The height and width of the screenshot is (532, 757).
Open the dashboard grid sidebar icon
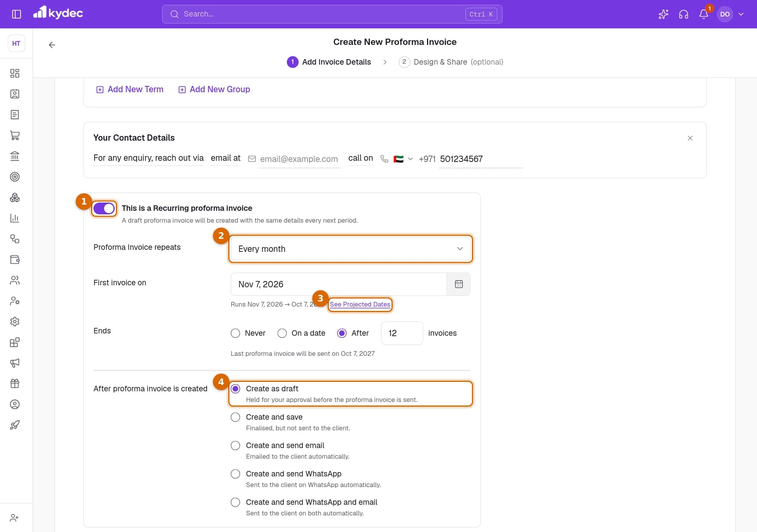coord(15,73)
